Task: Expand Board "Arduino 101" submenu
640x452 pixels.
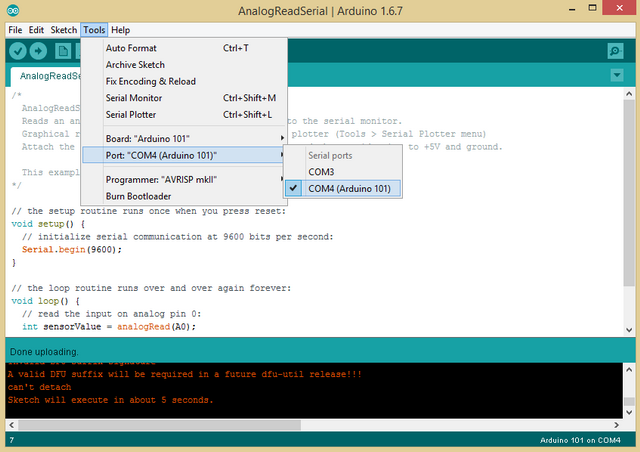Action: click(x=184, y=138)
